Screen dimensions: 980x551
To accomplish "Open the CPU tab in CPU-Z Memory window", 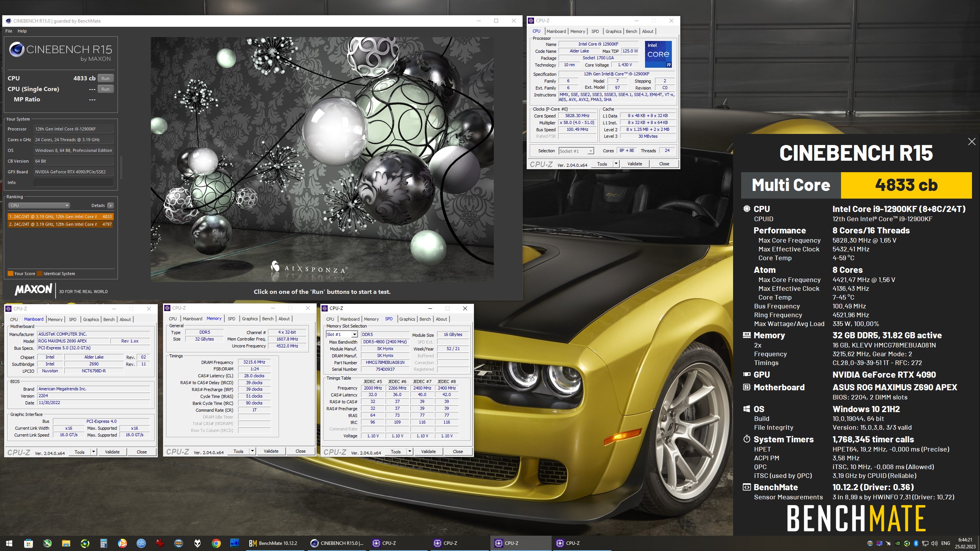I will coord(173,319).
